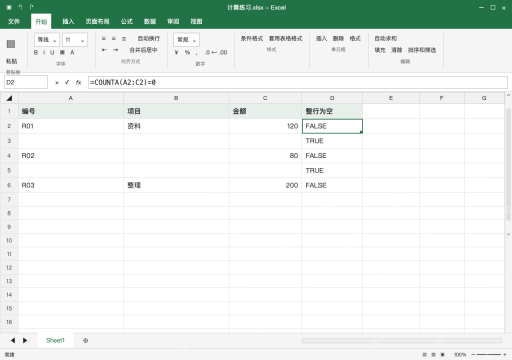Increase indent in alignment group
The width and height of the screenshot is (512, 360).
pyautogui.click(x=115, y=50)
